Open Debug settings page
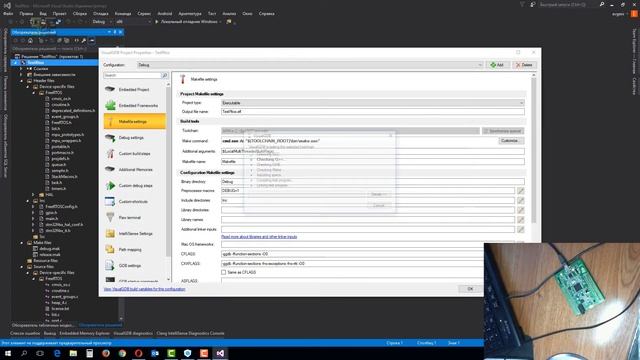This screenshot has width=640, height=360. click(x=135, y=138)
